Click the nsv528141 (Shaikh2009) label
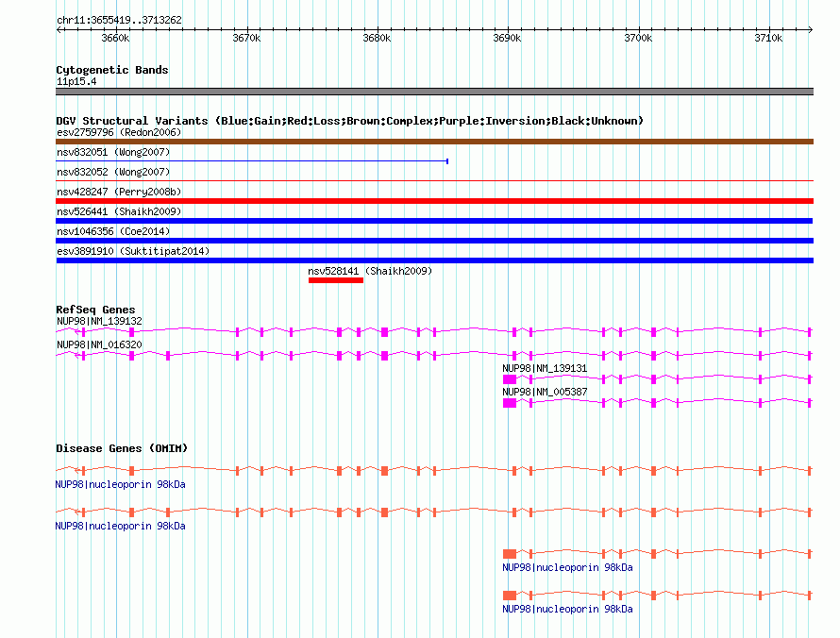Image resolution: width=840 pixels, height=638 pixels. [x=370, y=271]
